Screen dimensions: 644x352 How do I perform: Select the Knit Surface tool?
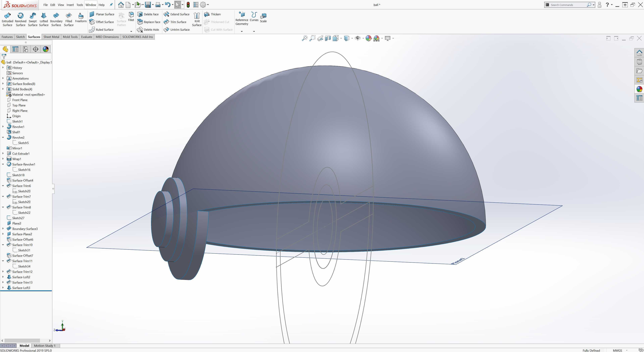click(197, 19)
